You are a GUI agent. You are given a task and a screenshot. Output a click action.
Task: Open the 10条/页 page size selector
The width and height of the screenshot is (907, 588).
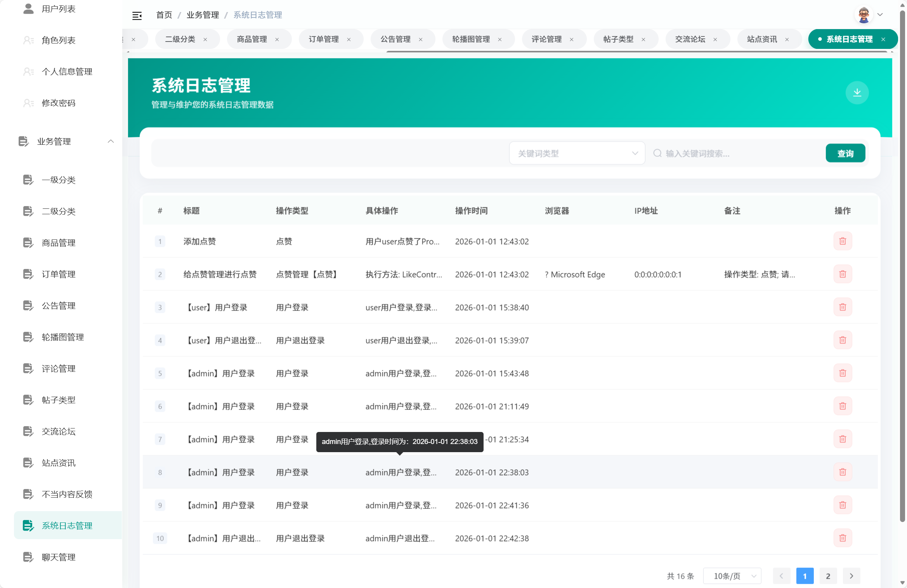(732, 576)
